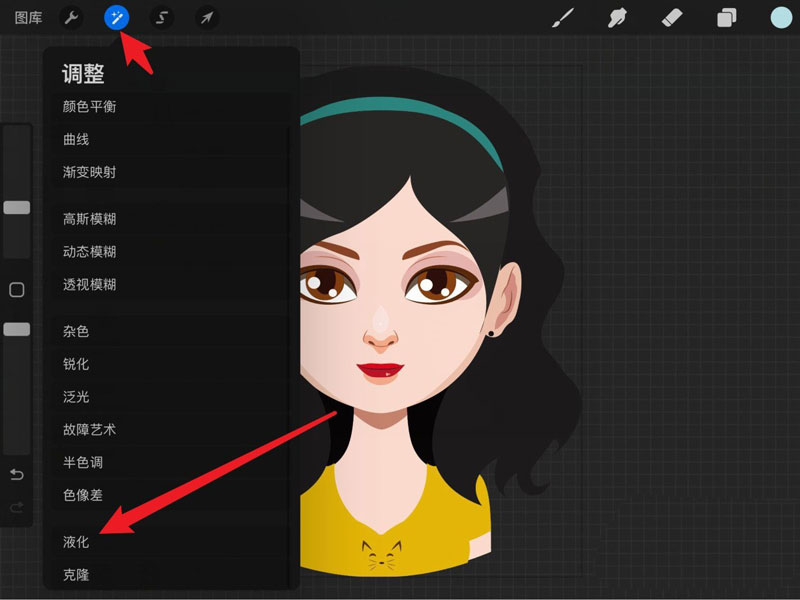Choose the Smudge tool

(x=618, y=16)
